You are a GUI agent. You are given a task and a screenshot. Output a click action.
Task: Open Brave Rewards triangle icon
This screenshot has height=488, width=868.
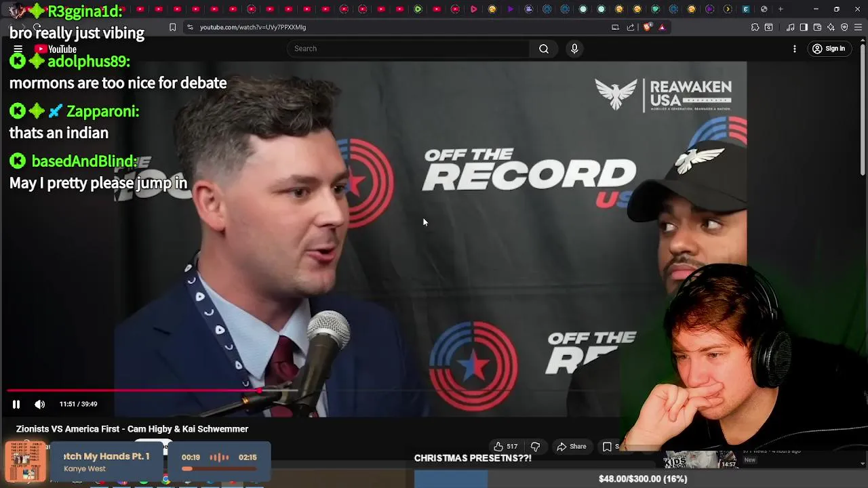(x=662, y=27)
